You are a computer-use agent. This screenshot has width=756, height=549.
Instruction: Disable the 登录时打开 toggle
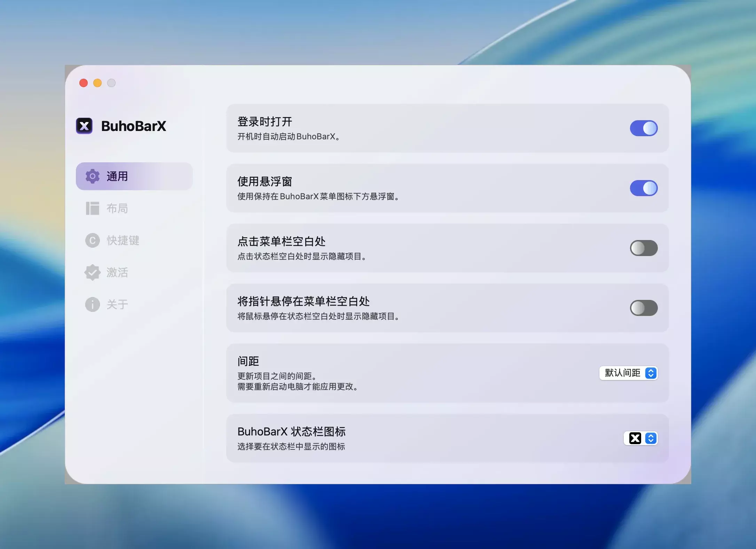tap(644, 128)
